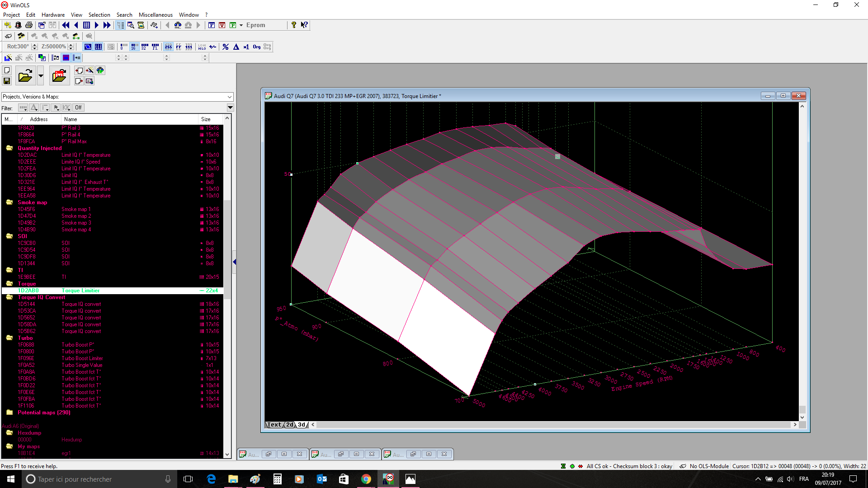Click the percent display icon
This screenshot has width=868, height=488.
point(225,47)
